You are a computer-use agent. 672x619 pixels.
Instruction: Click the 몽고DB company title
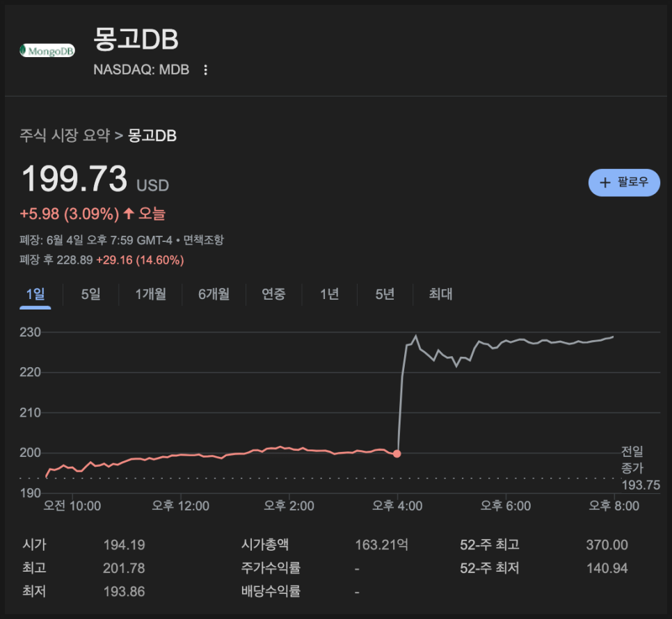pos(136,39)
